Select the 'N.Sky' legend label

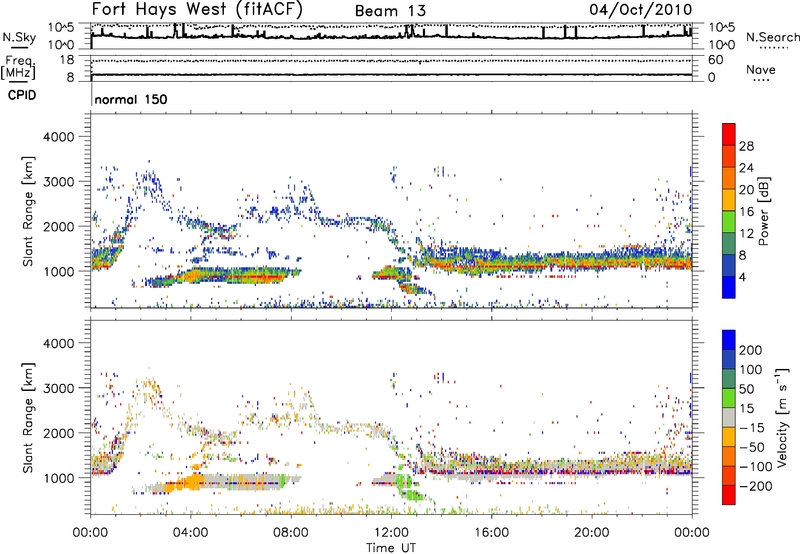click(19, 37)
